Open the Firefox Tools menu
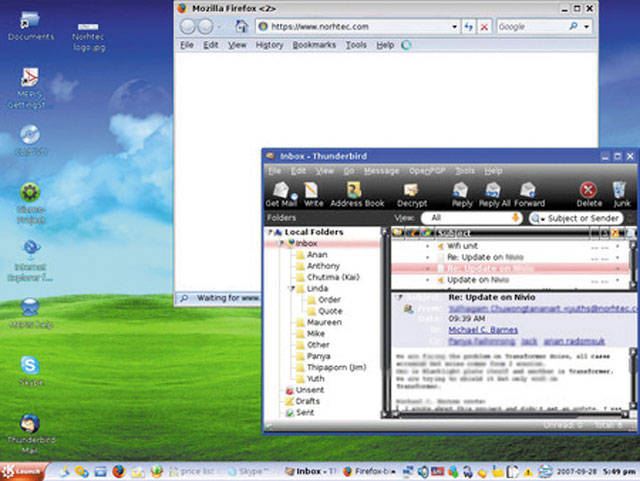This screenshot has width=640, height=481. [356, 45]
